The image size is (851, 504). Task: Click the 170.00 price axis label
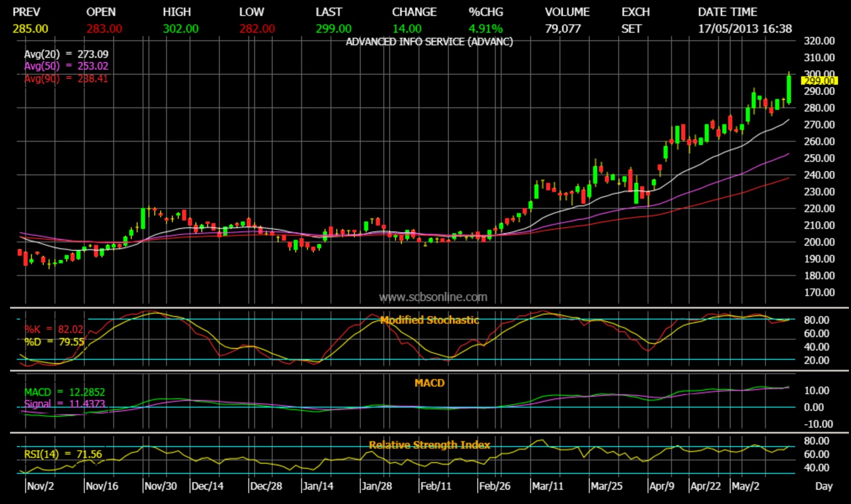click(x=819, y=293)
